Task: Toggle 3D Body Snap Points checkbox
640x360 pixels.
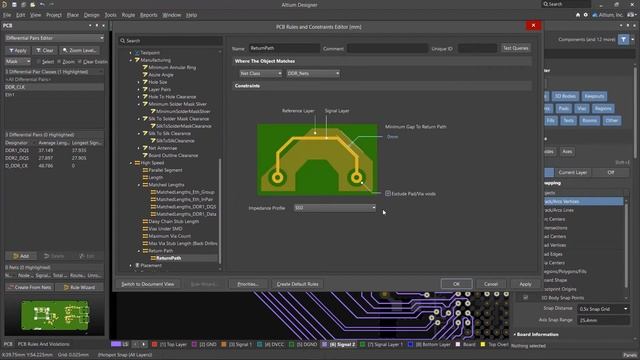Action: 526,298
